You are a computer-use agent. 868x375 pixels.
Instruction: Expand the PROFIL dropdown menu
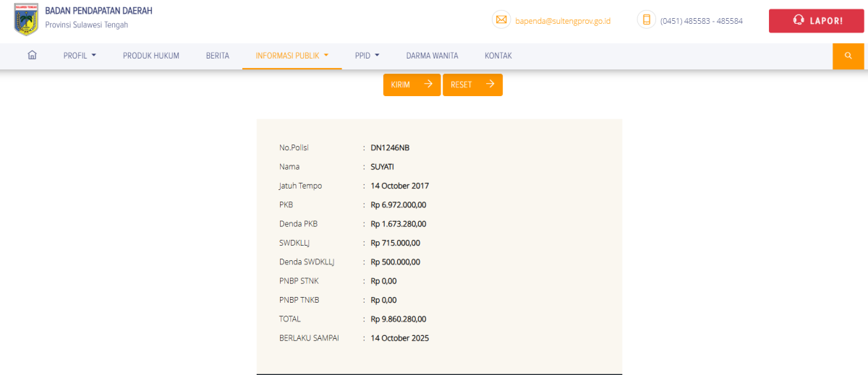[80, 56]
